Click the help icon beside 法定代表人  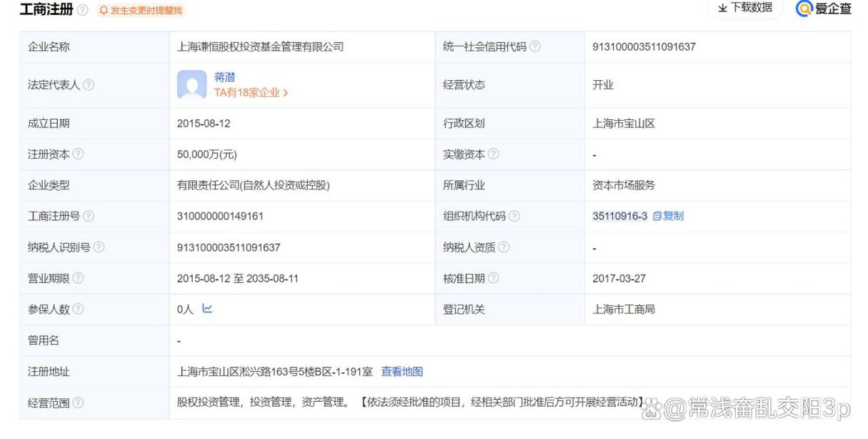click(x=89, y=84)
